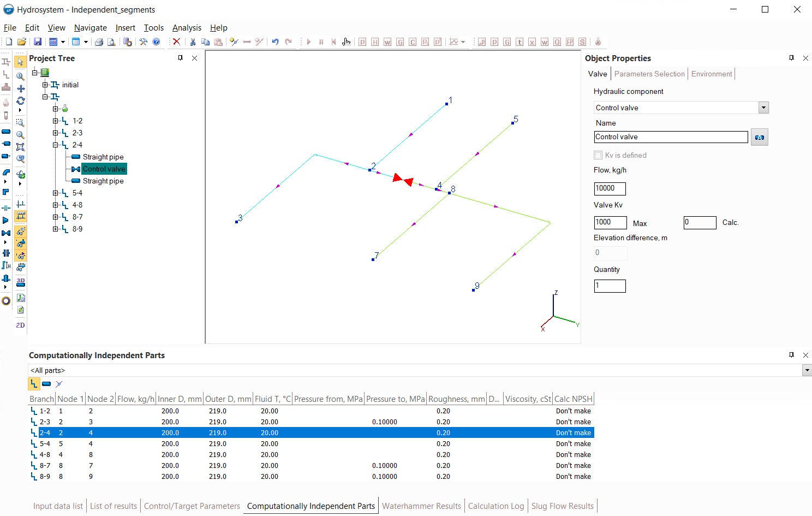The height and width of the screenshot is (516, 812).
Task: Select the pointer arrow tool
Action: pos(21,62)
